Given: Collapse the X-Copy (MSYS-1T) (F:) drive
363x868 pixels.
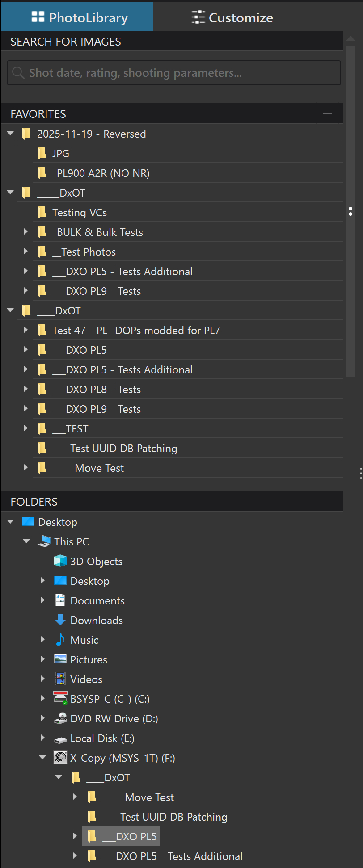Looking at the screenshot, I should coord(43,758).
